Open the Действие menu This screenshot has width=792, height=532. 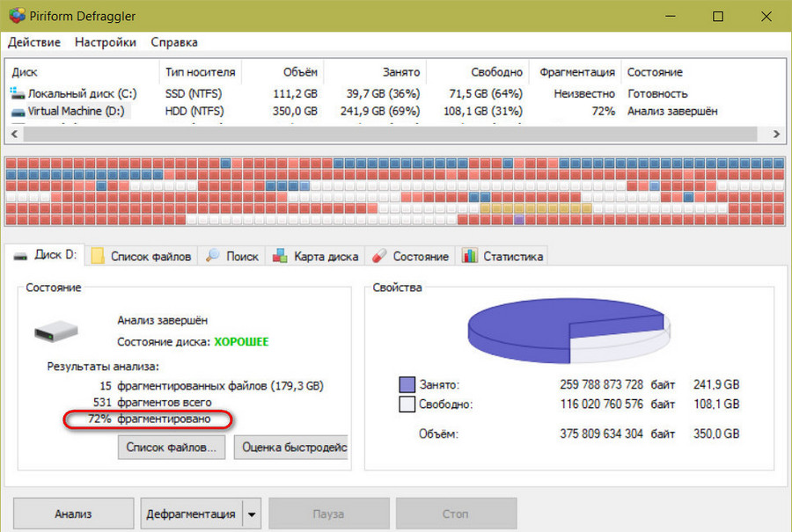[33, 42]
